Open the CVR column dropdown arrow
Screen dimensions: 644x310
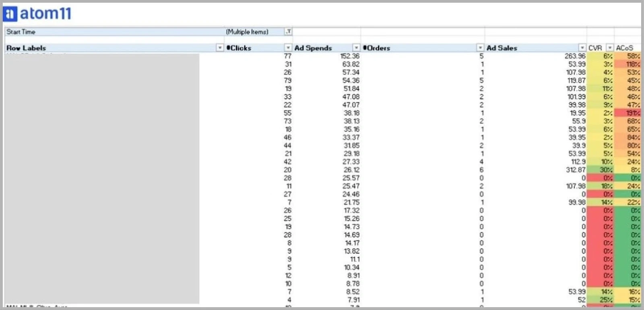point(610,48)
